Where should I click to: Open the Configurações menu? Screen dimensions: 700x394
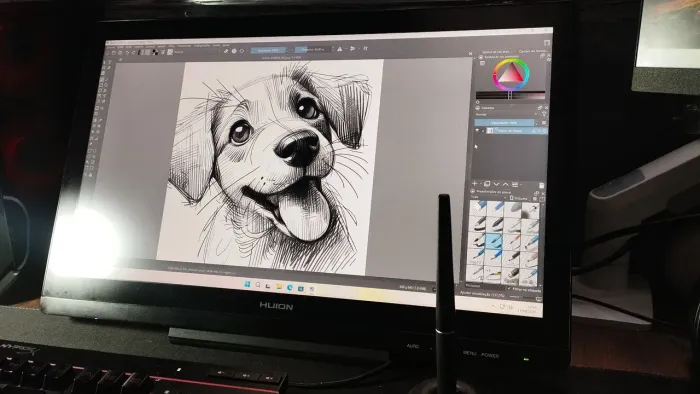pos(202,46)
